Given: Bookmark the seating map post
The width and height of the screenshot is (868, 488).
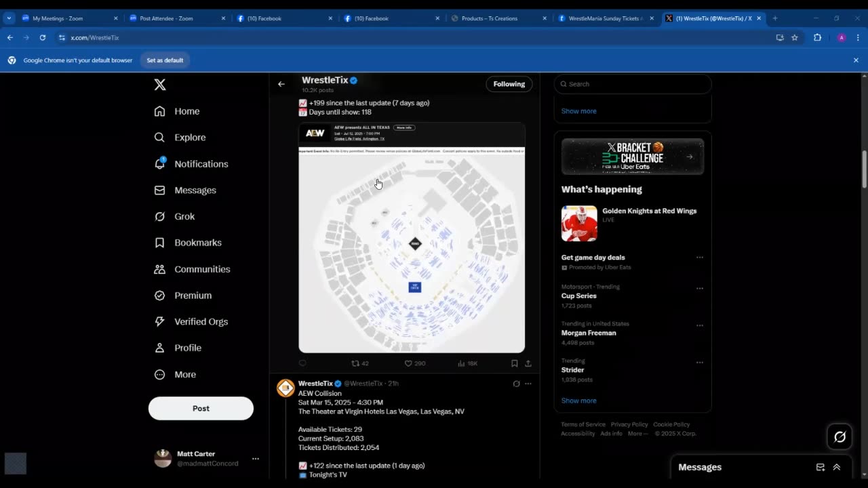Looking at the screenshot, I should [x=515, y=364].
